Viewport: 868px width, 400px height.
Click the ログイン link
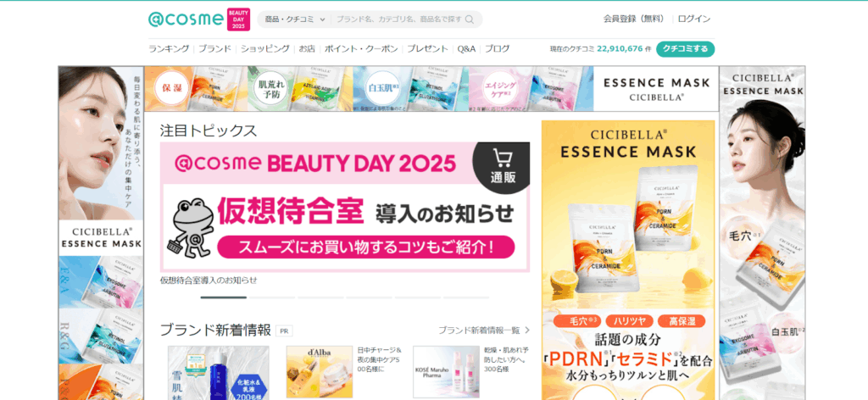pyautogui.click(x=694, y=19)
